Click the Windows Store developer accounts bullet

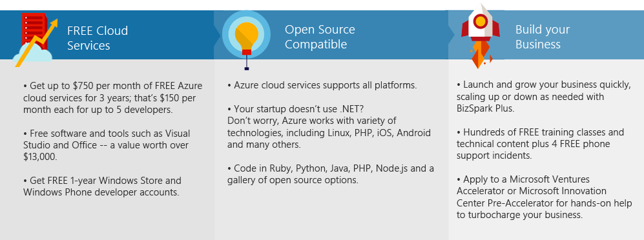[x=102, y=186]
